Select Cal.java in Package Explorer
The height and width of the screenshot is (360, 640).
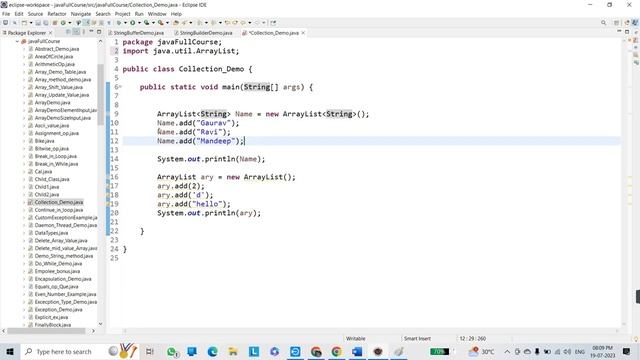(43, 171)
